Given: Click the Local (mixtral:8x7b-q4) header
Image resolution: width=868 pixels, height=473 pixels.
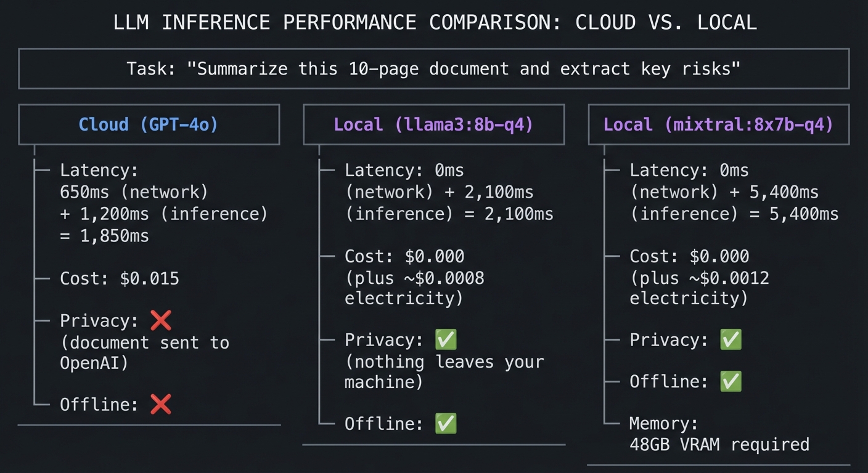Looking at the screenshot, I should tap(719, 124).
